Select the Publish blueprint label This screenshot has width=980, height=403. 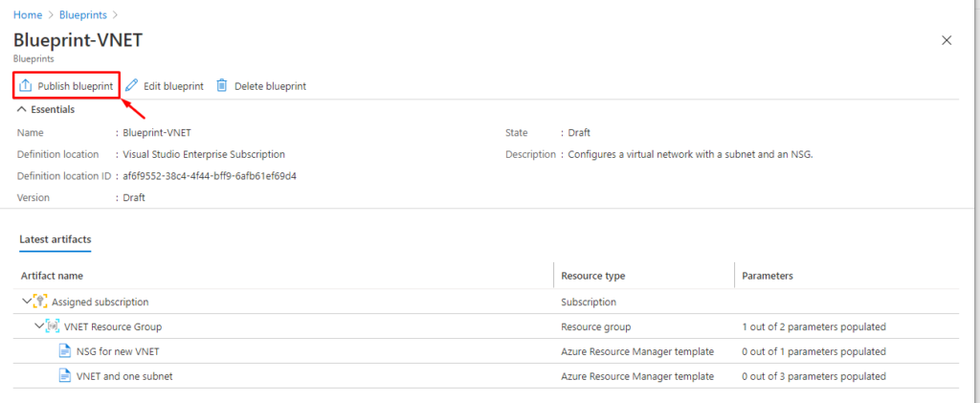coord(76,86)
